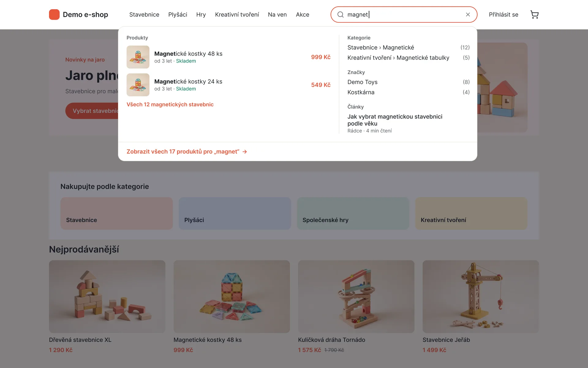Click Stavebnice Jeřáb product title
Image resolution: width=588 pixels, height=368 pixels.
pyautogui.click(x=446, y=340)
